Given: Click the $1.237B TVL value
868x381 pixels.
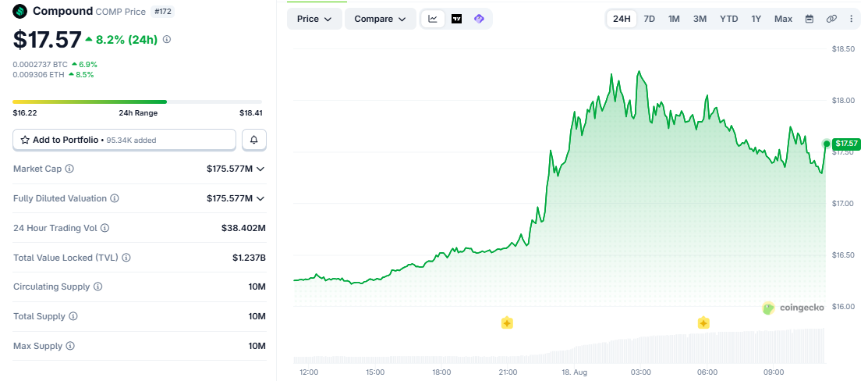Looking at the screenshot, I should pyautogui.click(x=249, y=258).
